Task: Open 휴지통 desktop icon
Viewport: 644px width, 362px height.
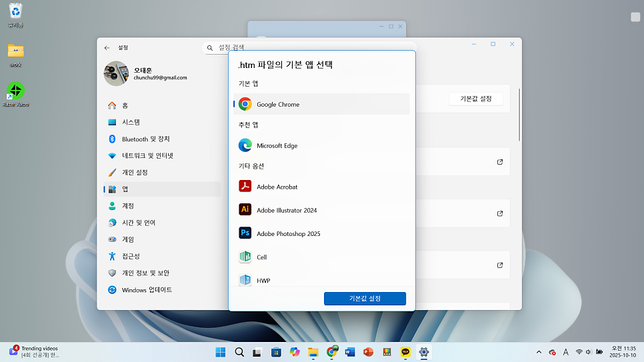Action: pyautogui.click(x=15, y=15)
